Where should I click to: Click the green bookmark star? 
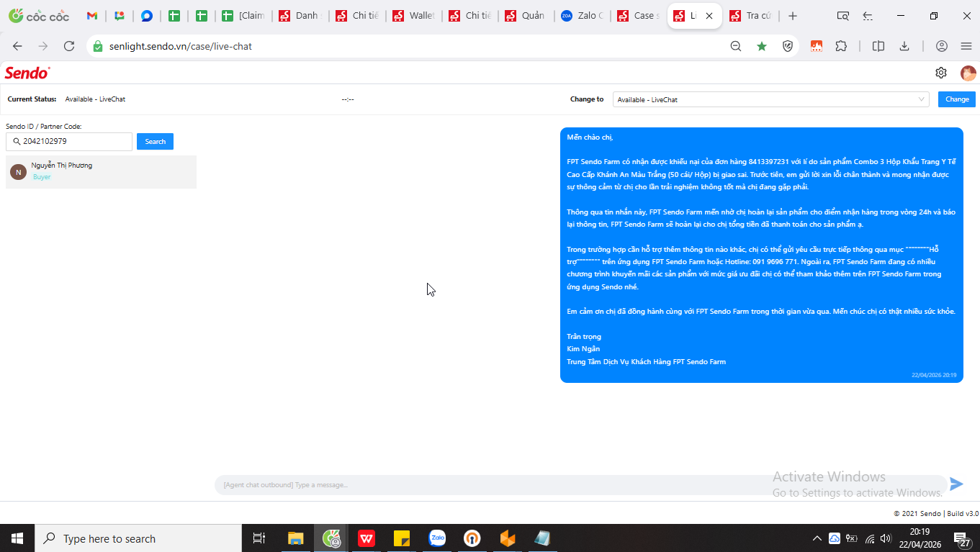tap(762, 46)
